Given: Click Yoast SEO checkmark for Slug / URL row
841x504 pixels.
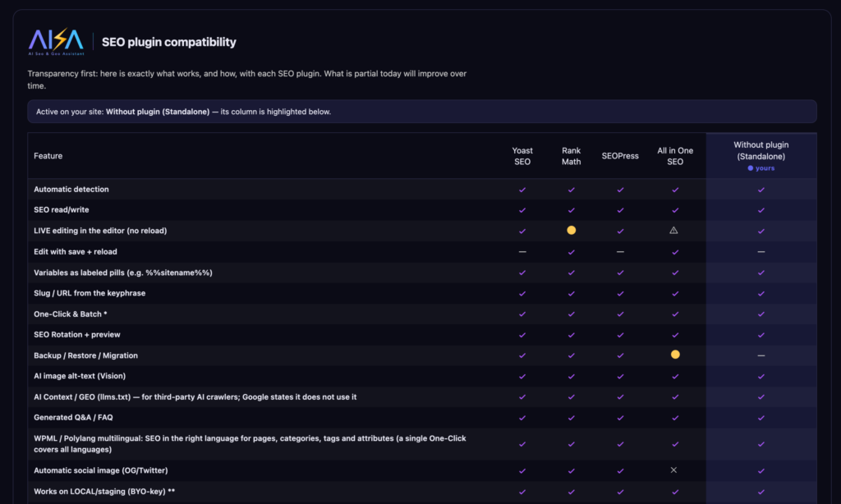Looking at the screenshot, I should point(522,294).
